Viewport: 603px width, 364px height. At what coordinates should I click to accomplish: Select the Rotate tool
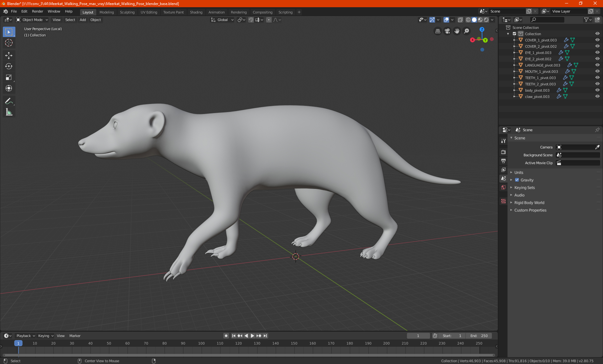point(9,66)
